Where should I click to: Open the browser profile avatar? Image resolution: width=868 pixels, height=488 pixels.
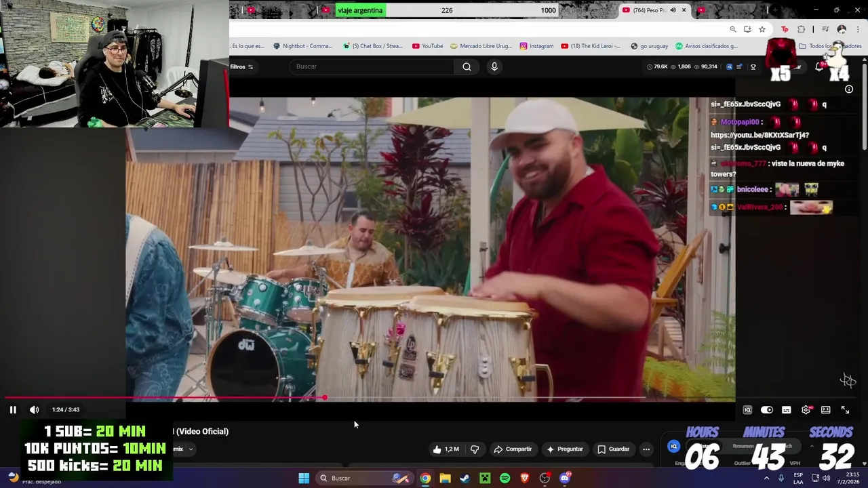tap(842, 29)
